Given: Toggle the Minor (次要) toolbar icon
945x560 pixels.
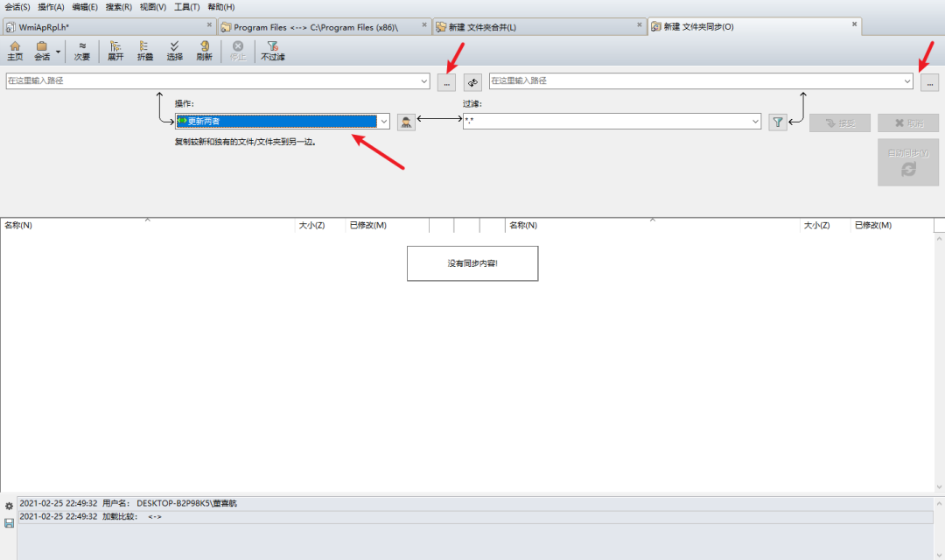Looking at the screenshot, I should click(x=82, y=51).
